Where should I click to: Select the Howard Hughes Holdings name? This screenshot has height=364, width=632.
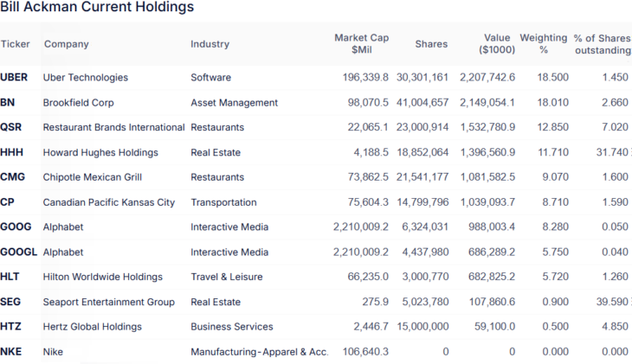pyautogui.click(x=100, y=153)
